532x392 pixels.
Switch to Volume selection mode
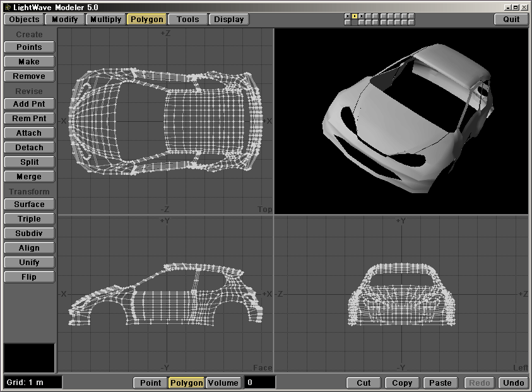223,383
